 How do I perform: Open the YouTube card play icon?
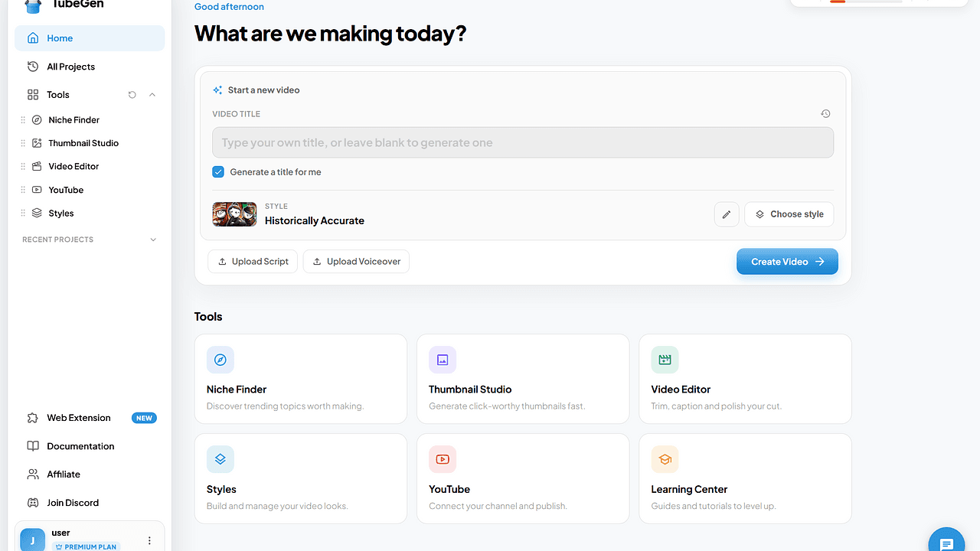point(443,459)
